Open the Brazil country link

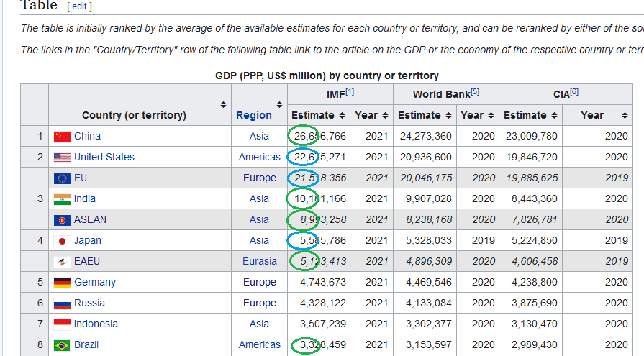[x=86, y=344]
